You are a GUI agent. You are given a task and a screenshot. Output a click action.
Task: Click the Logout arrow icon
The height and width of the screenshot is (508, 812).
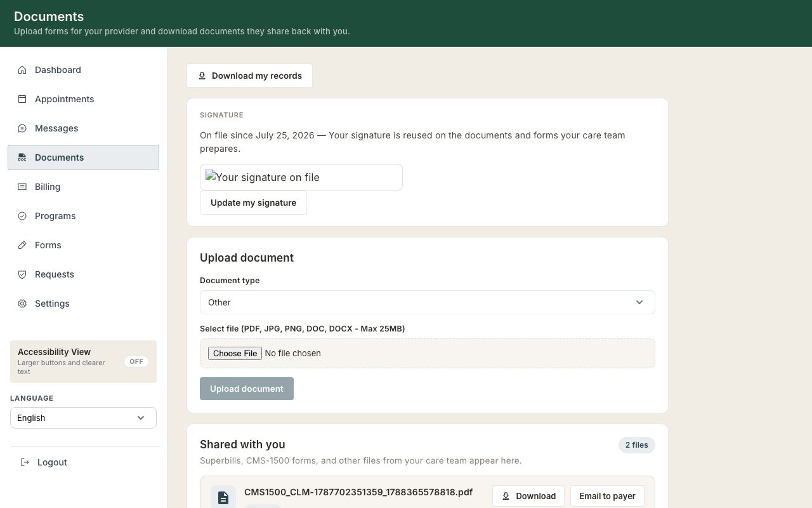25,462
